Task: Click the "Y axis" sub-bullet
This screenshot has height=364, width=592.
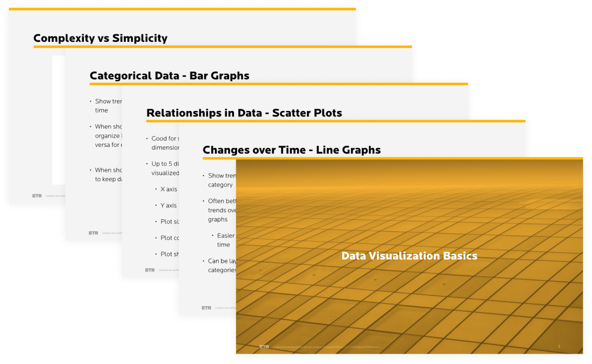Action: [x=168, y=206]
